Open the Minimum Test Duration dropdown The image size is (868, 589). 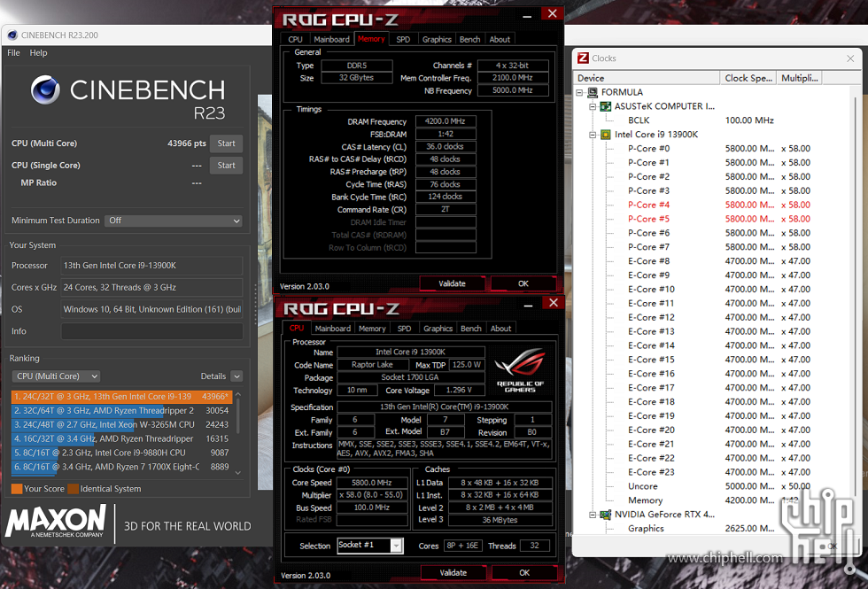[174, 221]
